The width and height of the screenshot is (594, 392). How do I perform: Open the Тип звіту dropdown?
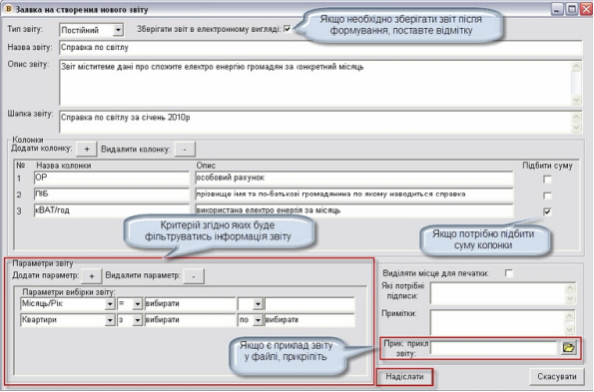click(118, 30)
